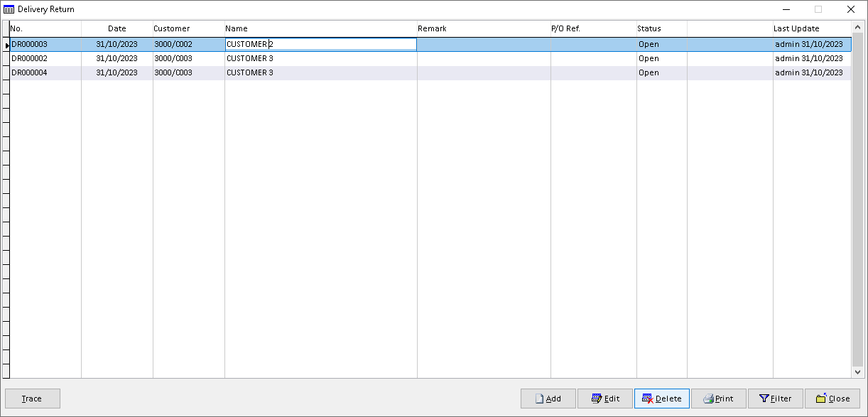Sort by the No. column header

point(45,28)
